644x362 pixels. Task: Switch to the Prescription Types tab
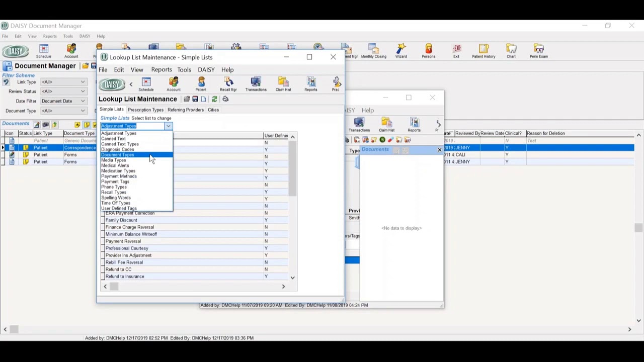145,110
